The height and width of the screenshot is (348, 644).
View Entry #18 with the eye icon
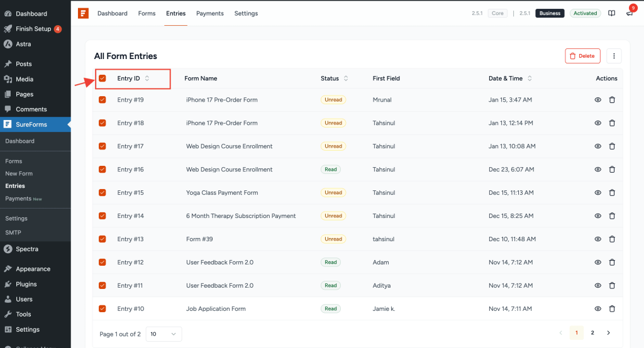coord(598,123)
